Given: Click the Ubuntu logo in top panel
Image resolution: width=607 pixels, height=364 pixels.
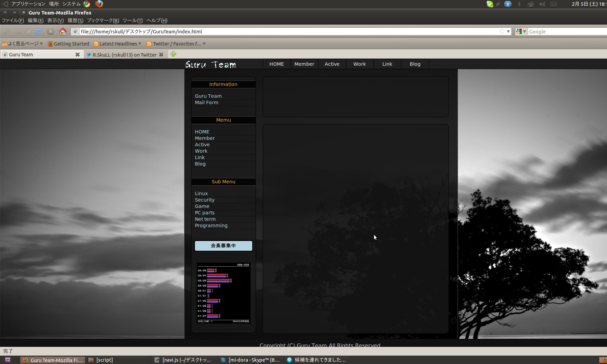Looking at the screenshot, I should coord(6,4).
